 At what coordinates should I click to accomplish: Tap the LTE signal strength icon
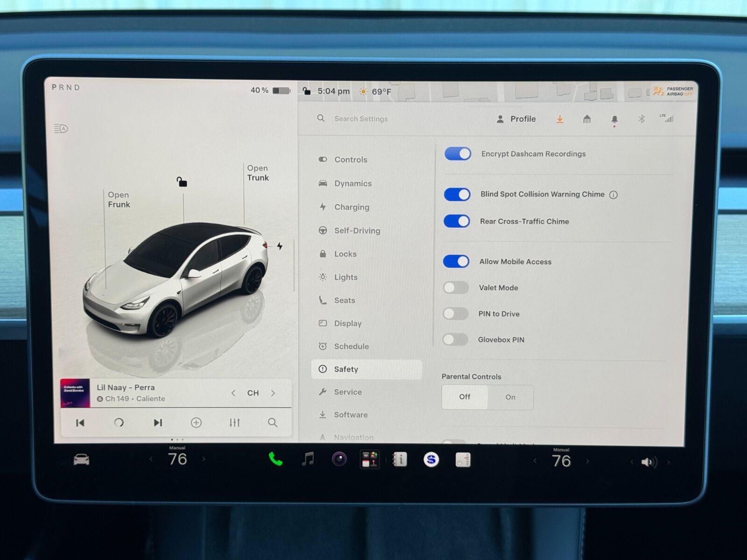pos(667,118)
